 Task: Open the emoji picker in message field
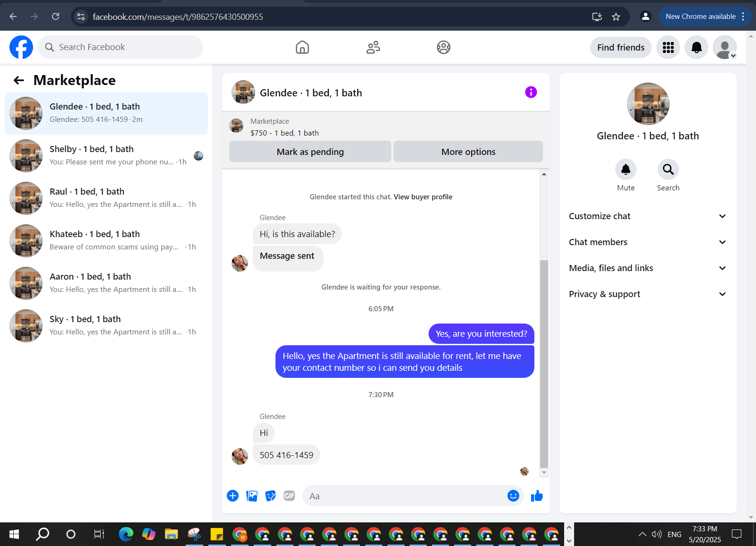(513, 495)
